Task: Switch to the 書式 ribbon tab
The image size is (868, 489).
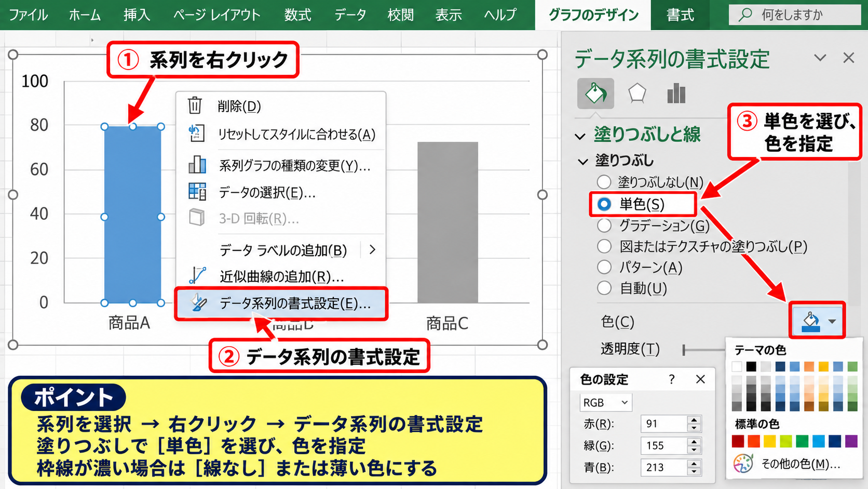Action: (680, 15)
